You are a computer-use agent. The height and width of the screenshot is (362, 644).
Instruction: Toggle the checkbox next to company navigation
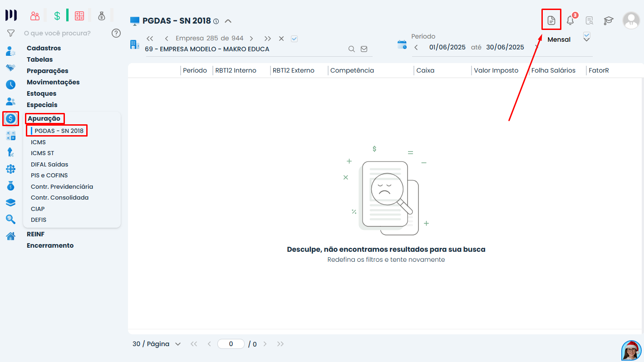294,39
